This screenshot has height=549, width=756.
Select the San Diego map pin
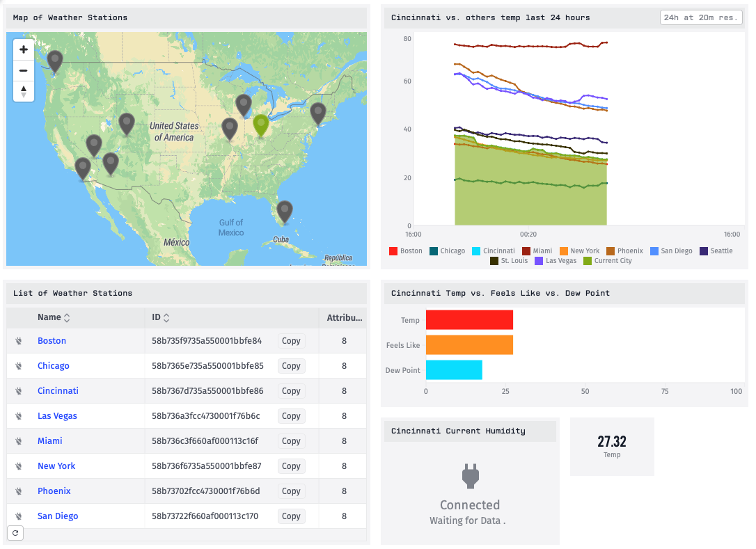pyautogui.click(x=83, y=169)
